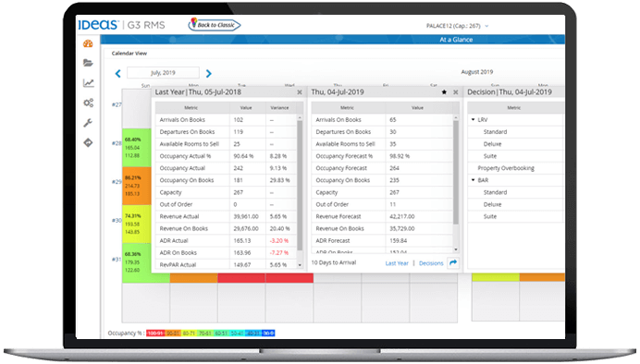Click ADR On Books -7.27 % variance

click(279, 253)
